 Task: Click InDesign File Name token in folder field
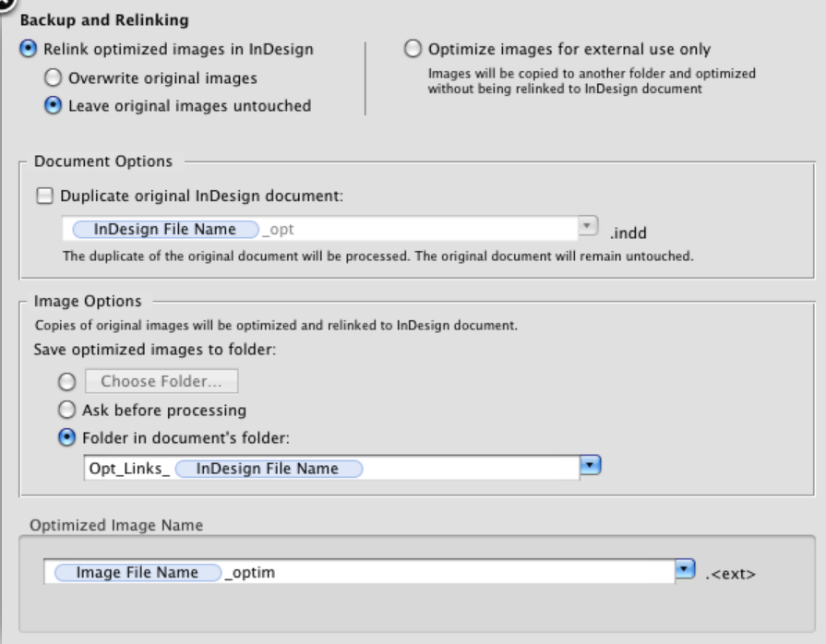tap(268, 469)
